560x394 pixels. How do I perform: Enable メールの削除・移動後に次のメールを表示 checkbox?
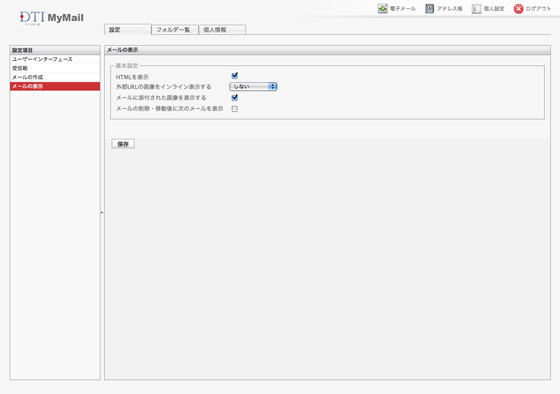pos(235,109)
